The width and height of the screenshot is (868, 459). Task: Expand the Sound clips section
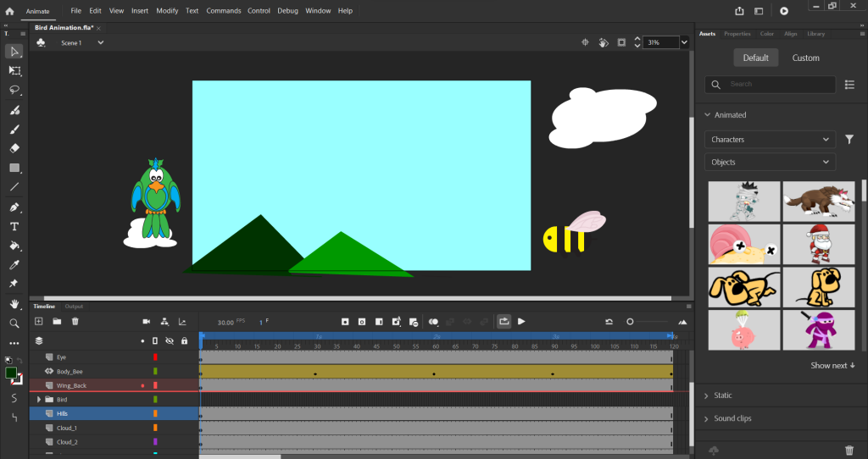(732, 418)
